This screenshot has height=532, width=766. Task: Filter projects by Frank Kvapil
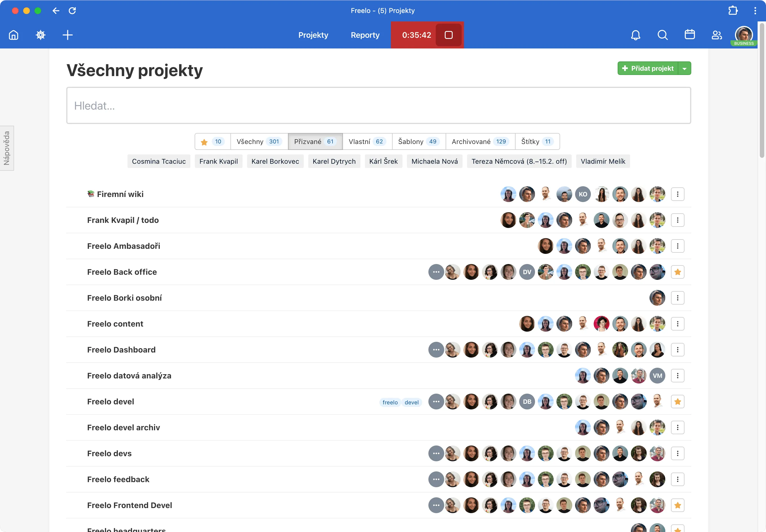[219, 161]
